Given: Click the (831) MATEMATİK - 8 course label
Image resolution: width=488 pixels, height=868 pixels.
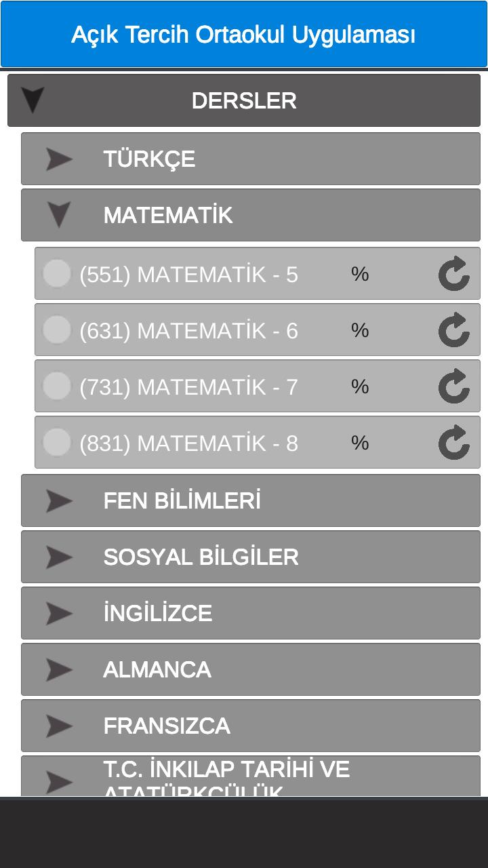Looking at the screenshot, I should (188, 443).
